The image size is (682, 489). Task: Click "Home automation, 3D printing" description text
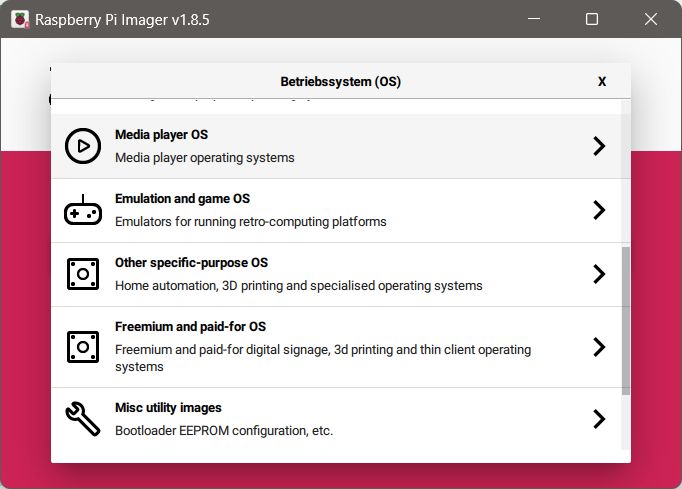299,286
